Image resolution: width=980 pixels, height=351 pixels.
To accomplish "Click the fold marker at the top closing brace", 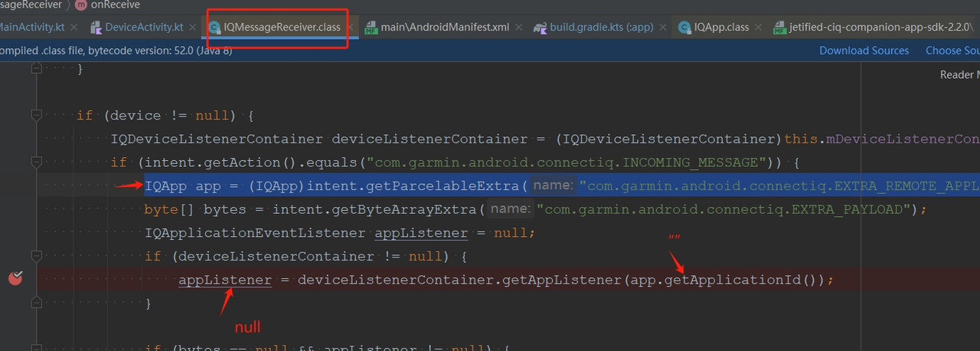I will [36, 68].
